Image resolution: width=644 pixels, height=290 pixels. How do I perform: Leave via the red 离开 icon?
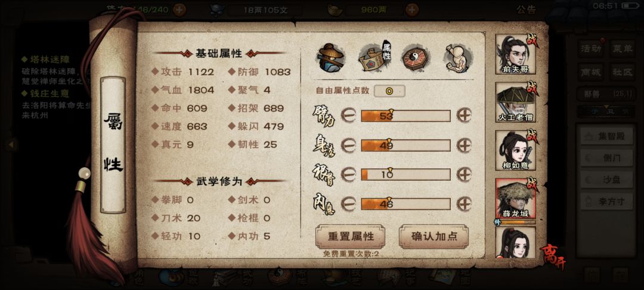pos(553,257)
